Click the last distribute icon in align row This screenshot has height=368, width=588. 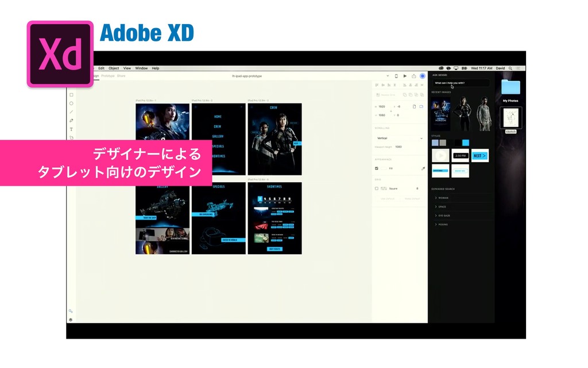(422, 85)
